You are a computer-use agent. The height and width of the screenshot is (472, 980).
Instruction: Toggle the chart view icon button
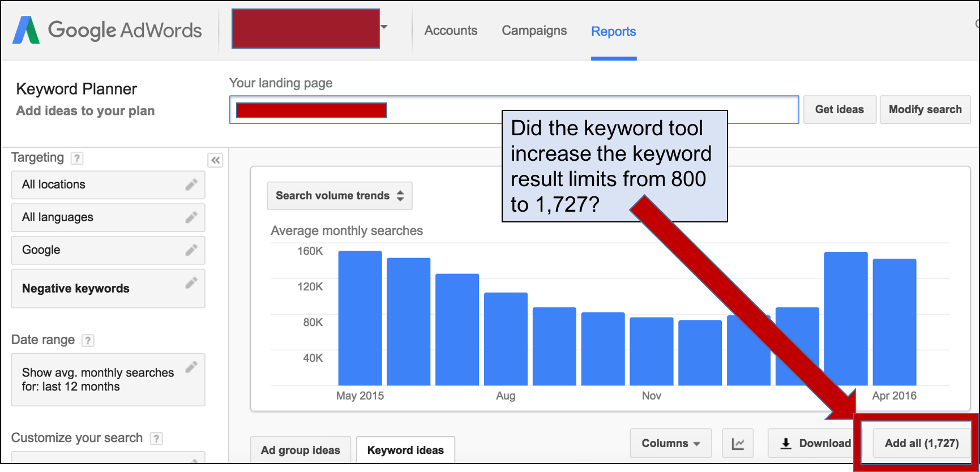(738, 443)
